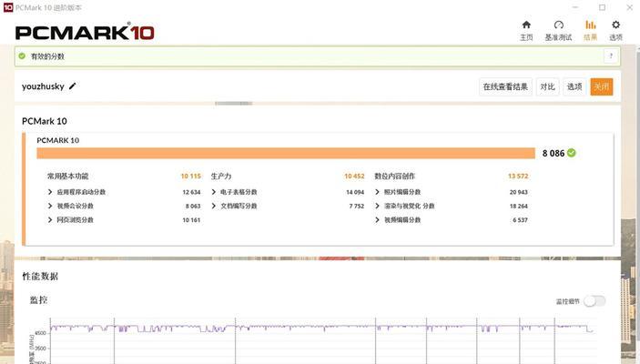Viewport: 640px width, 364px height.
Task: Expand 应用程序启动分数 row
Action: point(50,192)
